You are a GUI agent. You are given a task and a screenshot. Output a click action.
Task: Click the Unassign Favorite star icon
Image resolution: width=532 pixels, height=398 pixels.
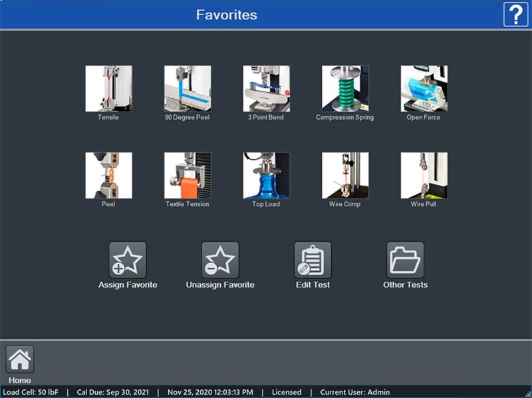[220, 260]
